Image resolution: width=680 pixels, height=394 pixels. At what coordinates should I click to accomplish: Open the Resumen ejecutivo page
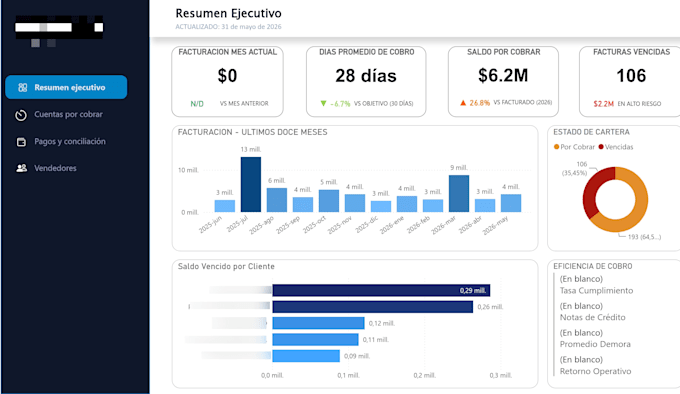(x=66, y=87)
